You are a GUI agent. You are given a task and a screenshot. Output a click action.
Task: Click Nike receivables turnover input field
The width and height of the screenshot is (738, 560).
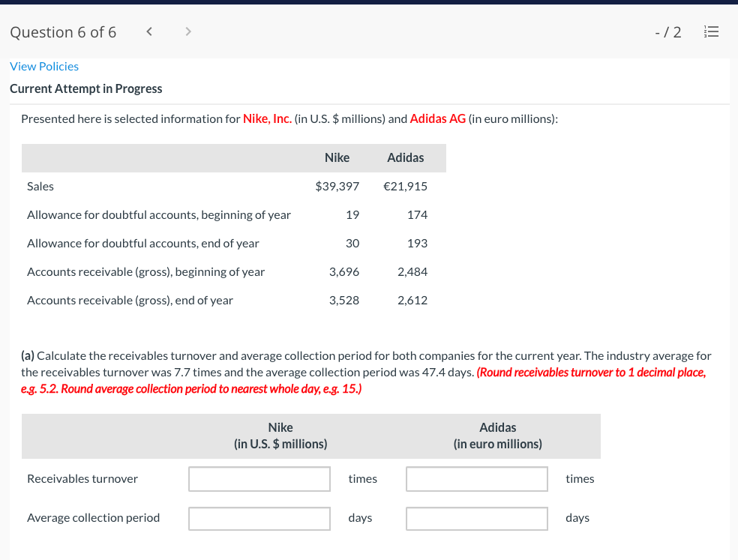[259, 478]
